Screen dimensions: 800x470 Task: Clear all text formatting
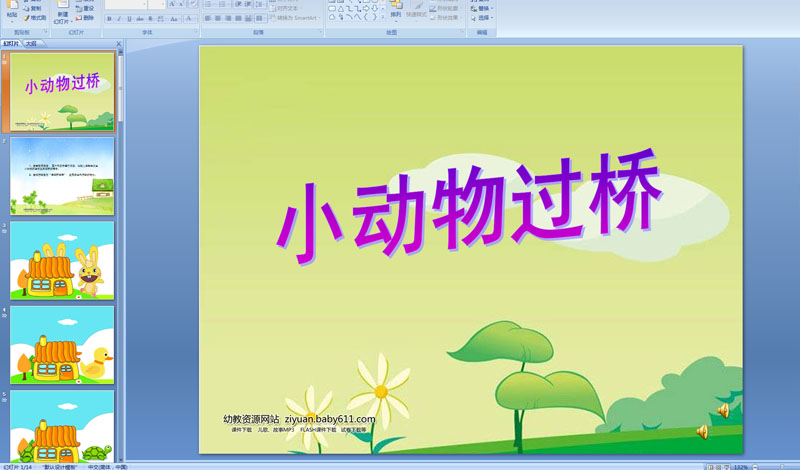click(x=193, y=4)
